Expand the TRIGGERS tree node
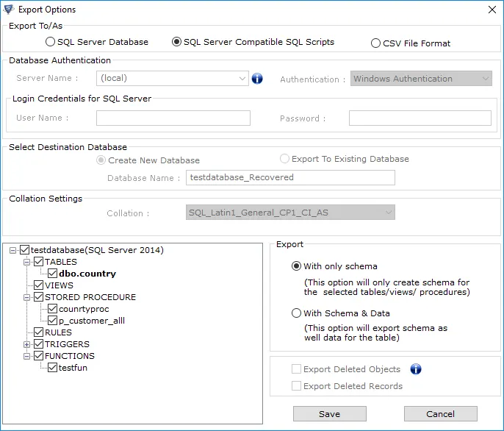 point(27,344)
